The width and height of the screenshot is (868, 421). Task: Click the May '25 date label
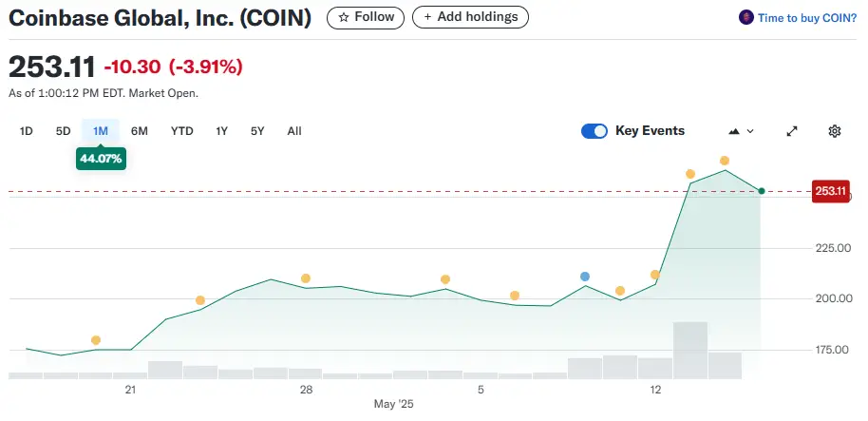[393, 404]
